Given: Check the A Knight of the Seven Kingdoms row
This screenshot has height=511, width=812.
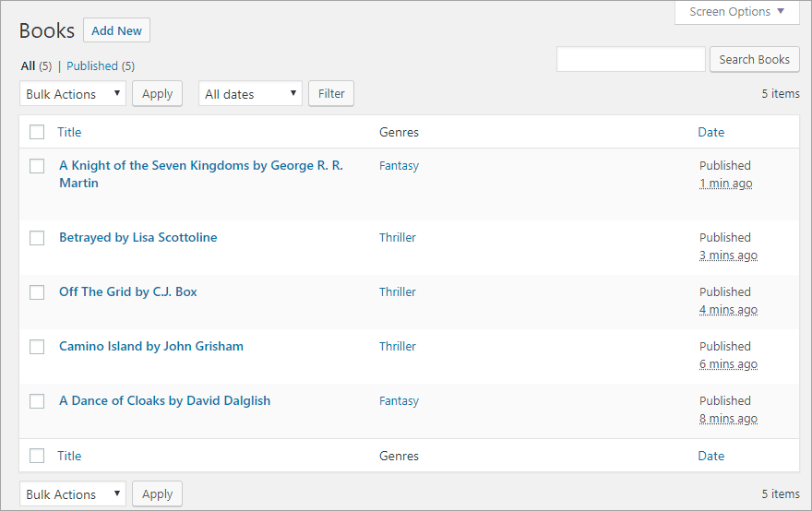Looking at the screenshot, I should (x=37, y=166).
